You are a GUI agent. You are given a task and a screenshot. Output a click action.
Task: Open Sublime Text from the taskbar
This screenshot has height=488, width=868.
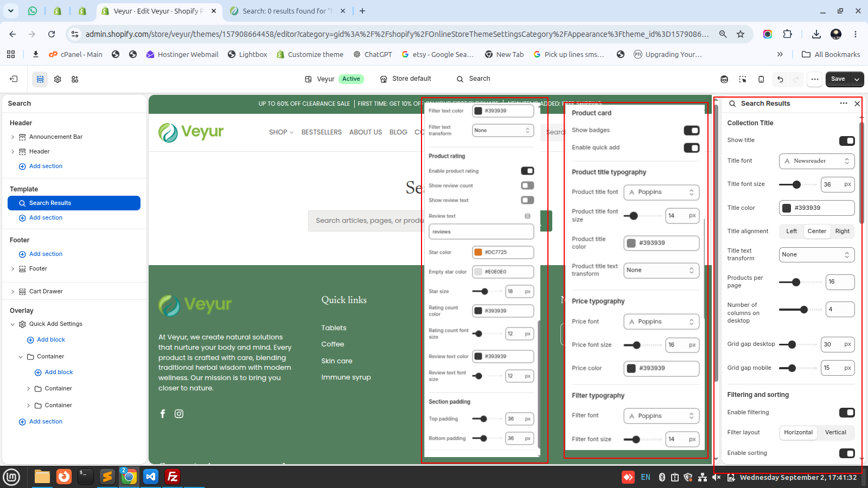[107, 477]
